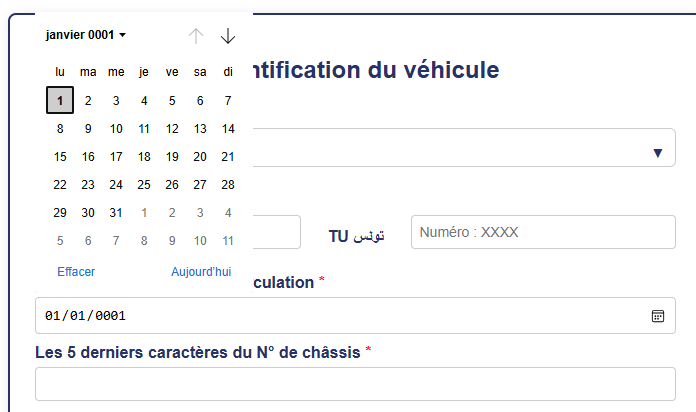Select greyed day 11 of next month
Image resolution: width=696 pixels, height=412 pixels.
pos(228,240)
